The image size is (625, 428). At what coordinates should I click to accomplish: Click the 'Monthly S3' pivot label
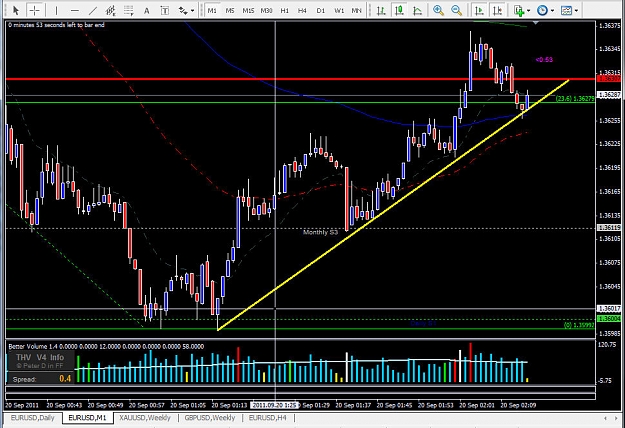click(x=320, y=232)
